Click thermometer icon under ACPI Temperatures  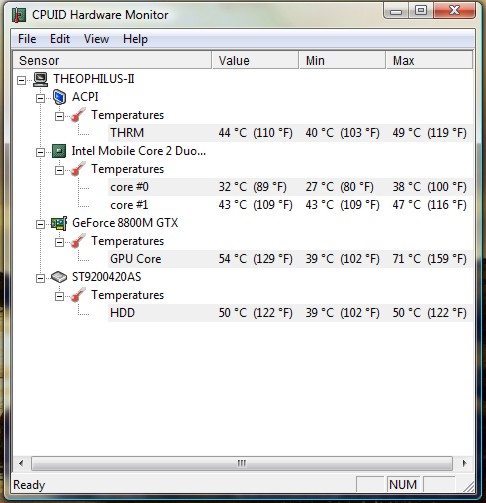78,115
